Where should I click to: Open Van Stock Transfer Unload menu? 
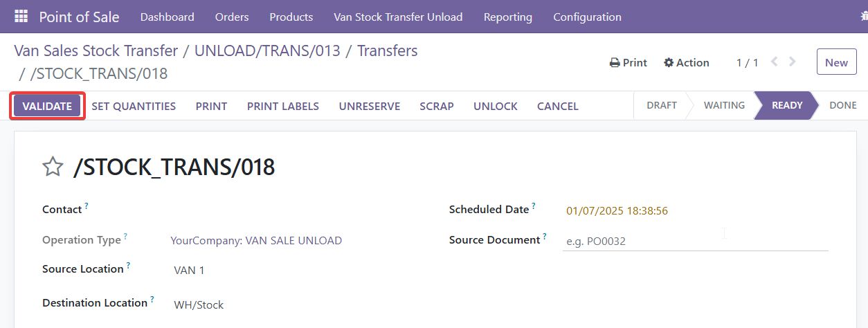point(398,17)
